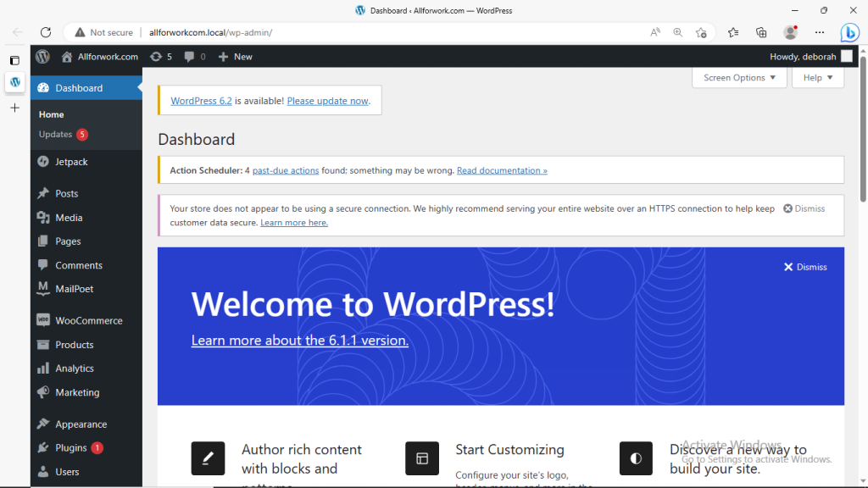The image size is (868, 488).
Task: Open the browser Favorites list icon
Action: (x=733, y=32)
